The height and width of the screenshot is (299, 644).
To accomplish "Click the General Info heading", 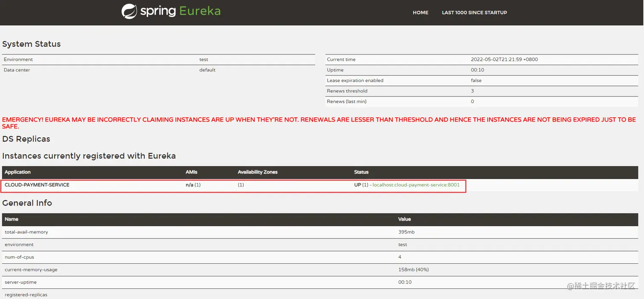I will click(27, 203).
